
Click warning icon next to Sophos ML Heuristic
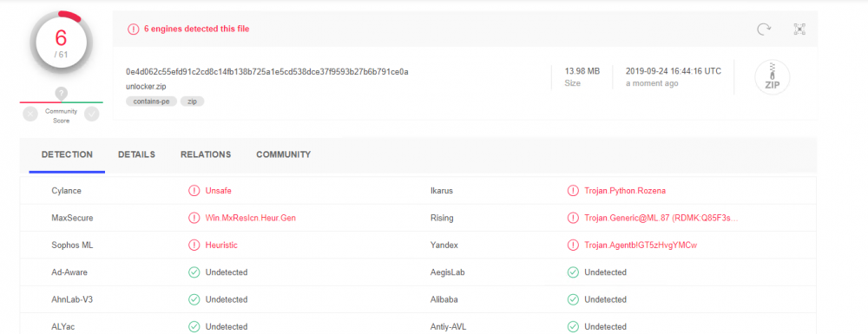[x=194, y=245]
